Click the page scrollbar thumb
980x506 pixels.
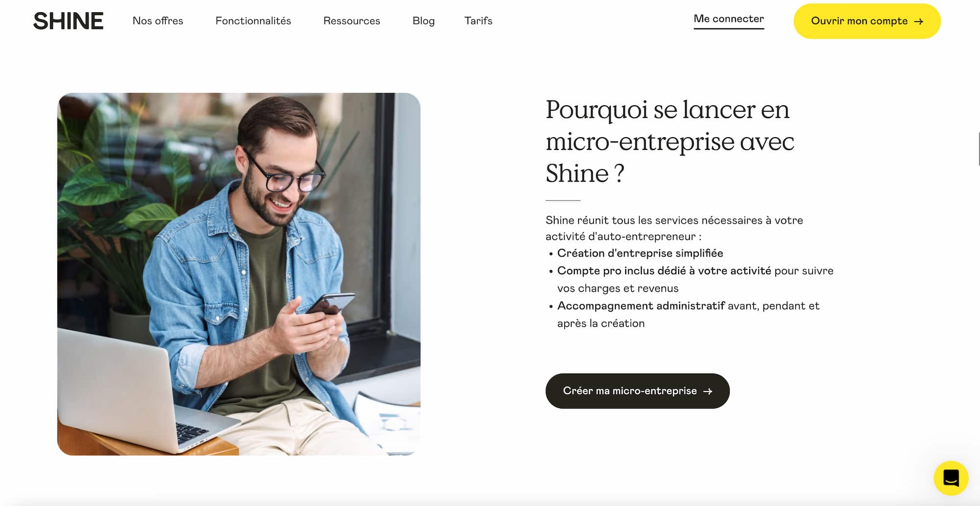click(978, 149)
